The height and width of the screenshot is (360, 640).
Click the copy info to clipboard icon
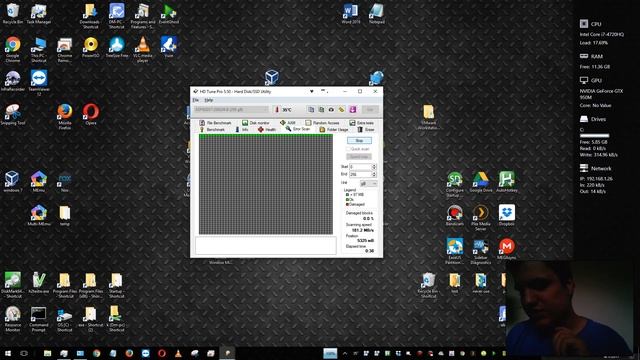(x=311, y=109)
